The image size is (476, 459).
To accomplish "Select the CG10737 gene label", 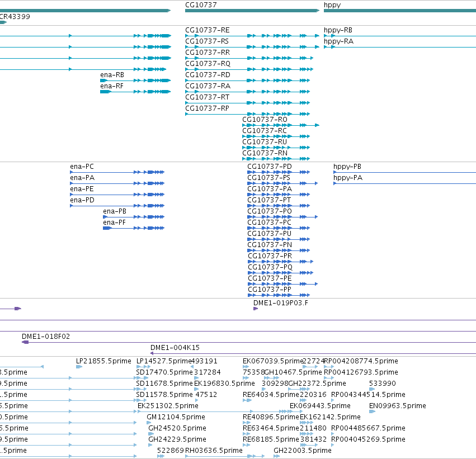I will (201, 5).
